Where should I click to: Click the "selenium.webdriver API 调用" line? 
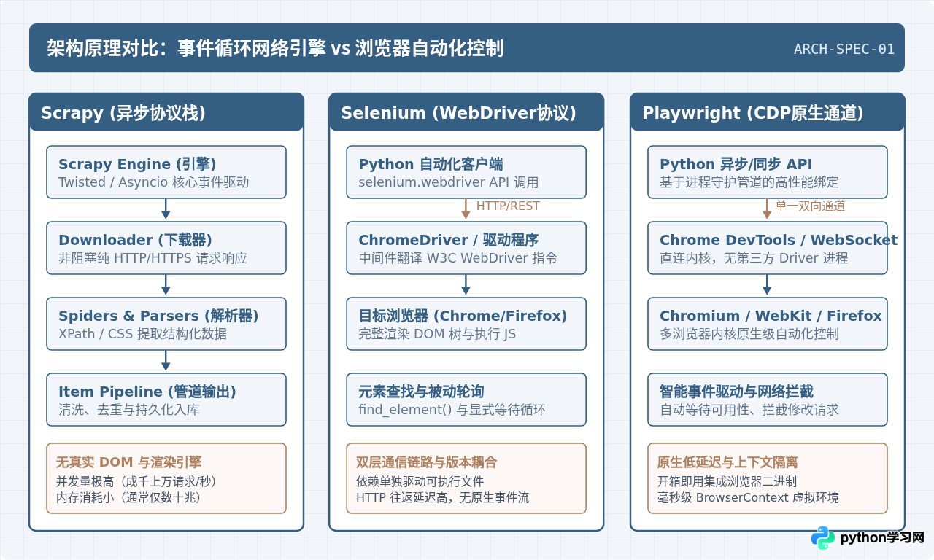(x=449, y=182)
